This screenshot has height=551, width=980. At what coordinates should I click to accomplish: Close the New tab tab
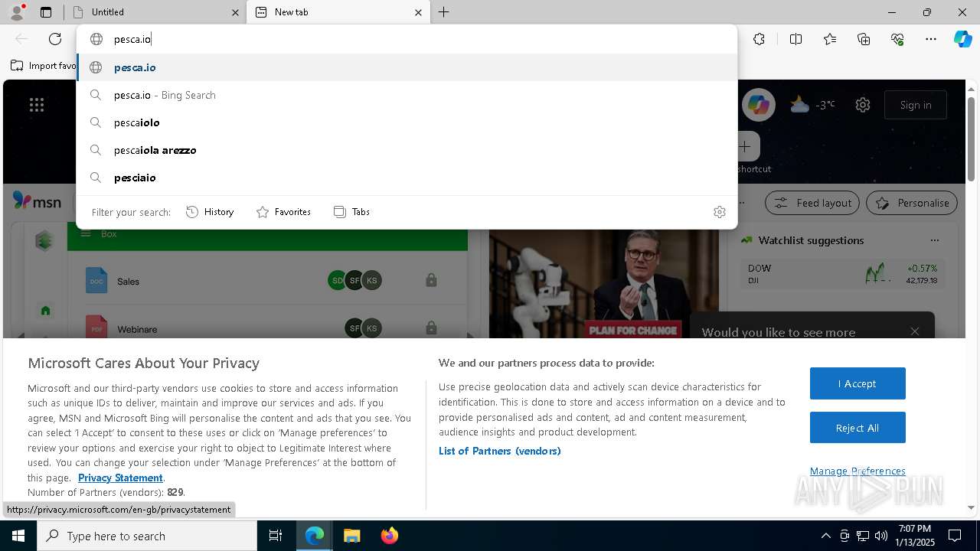(418, 12)
